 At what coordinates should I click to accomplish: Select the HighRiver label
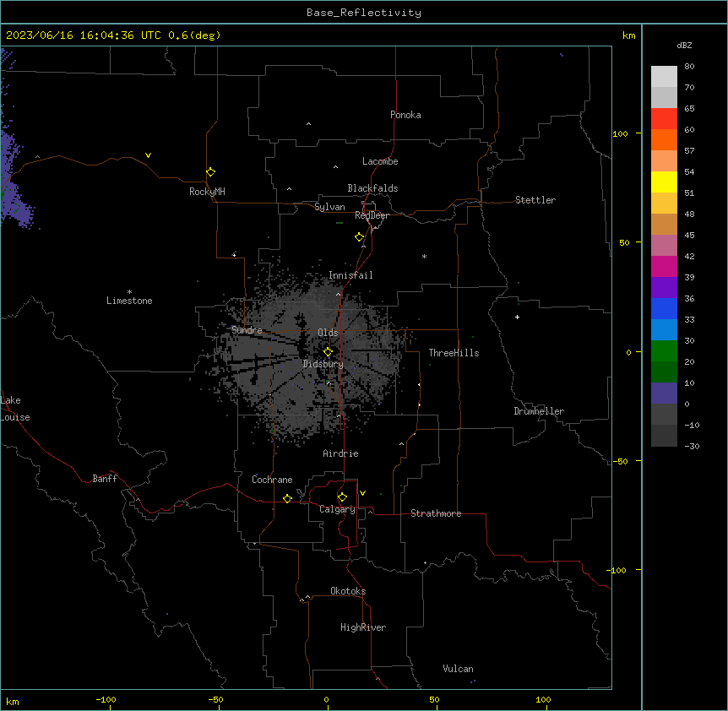tap(363, 627)
